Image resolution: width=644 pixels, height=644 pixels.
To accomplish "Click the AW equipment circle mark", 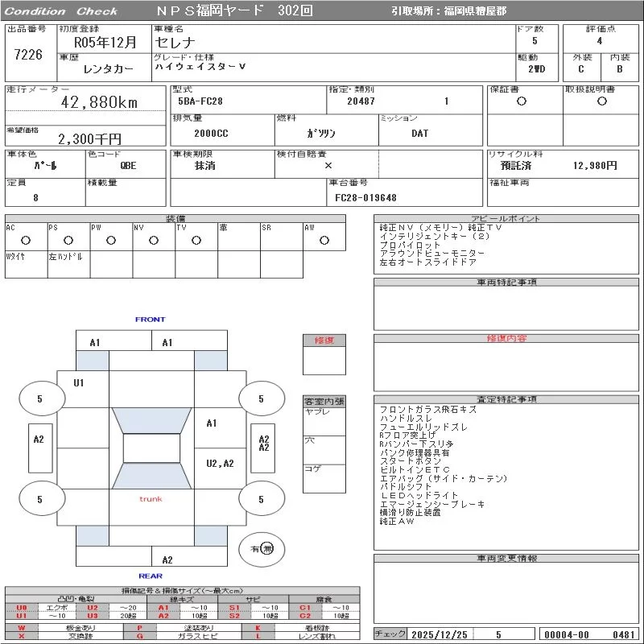I will pyautogui.click(x=324, y=240).
